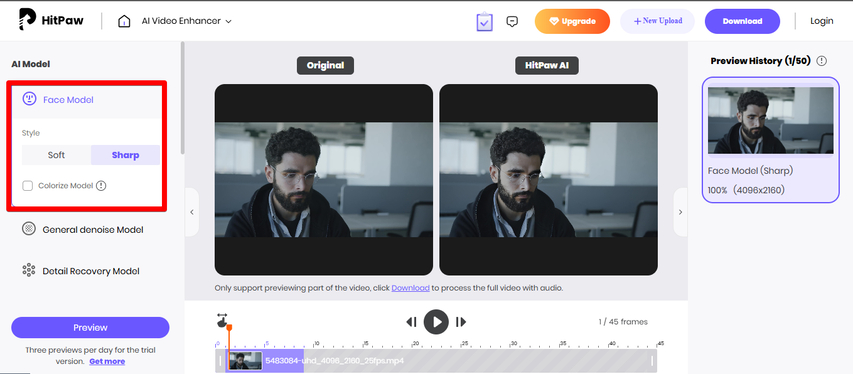The height and width of the screenshot is (374, 853).
Task: Click the HitPaw AI enhanced preview
Action: [548, 180]
